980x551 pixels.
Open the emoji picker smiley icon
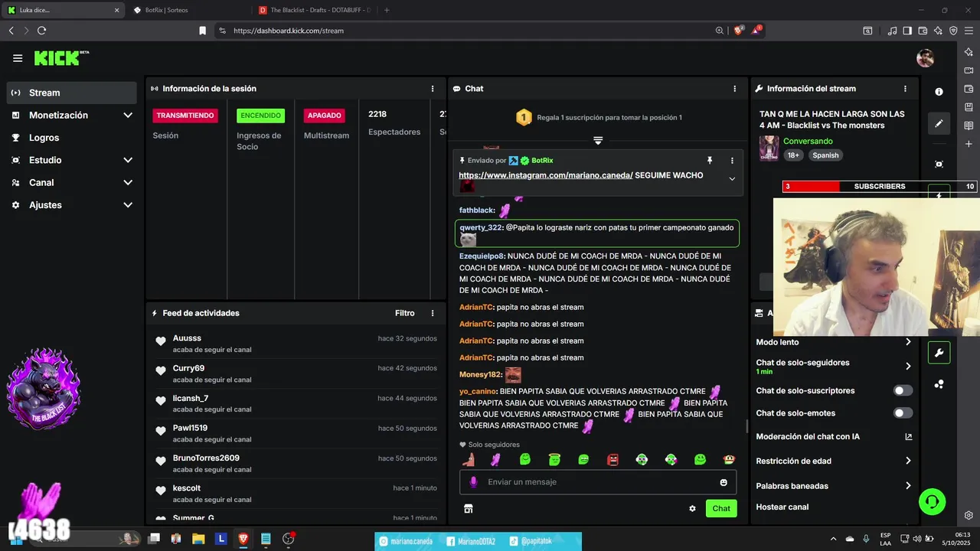click(x=724, y=482)
